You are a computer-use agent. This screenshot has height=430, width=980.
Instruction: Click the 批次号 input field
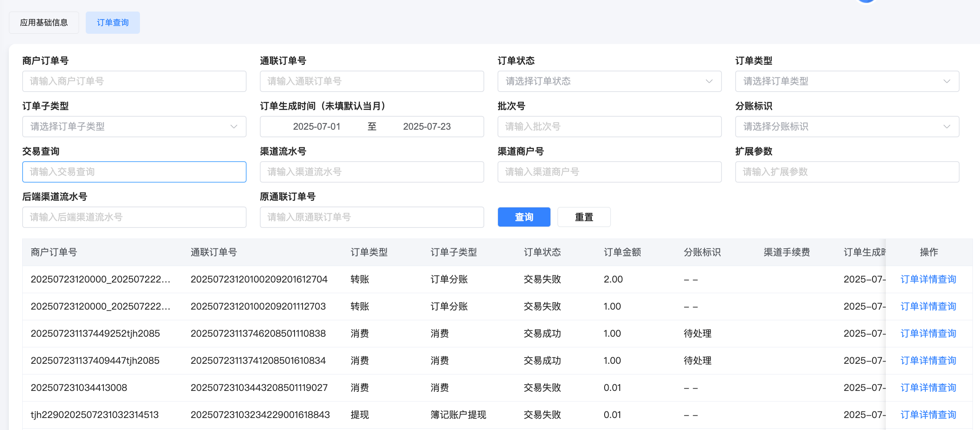610,127
